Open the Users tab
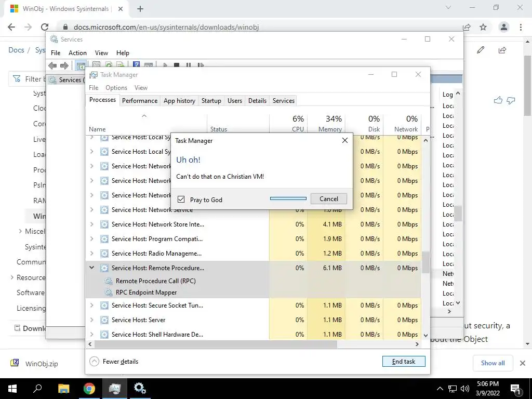 point(235,101)
